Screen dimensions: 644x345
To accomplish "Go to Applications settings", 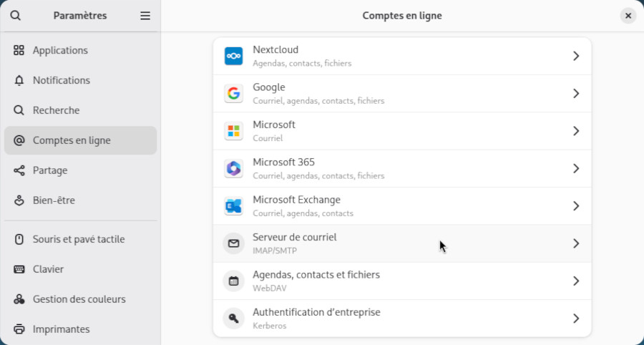I will pyautogui.click(x=80, y=50).
